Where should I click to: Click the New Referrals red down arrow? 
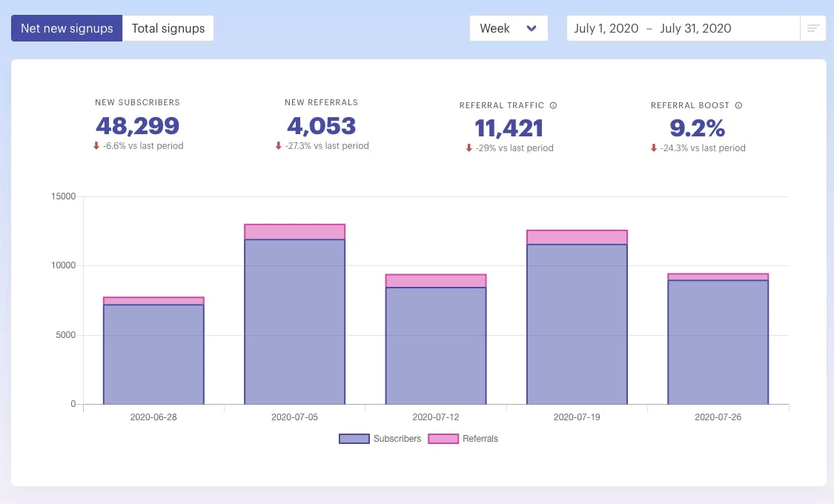click(x=279, y=146)
